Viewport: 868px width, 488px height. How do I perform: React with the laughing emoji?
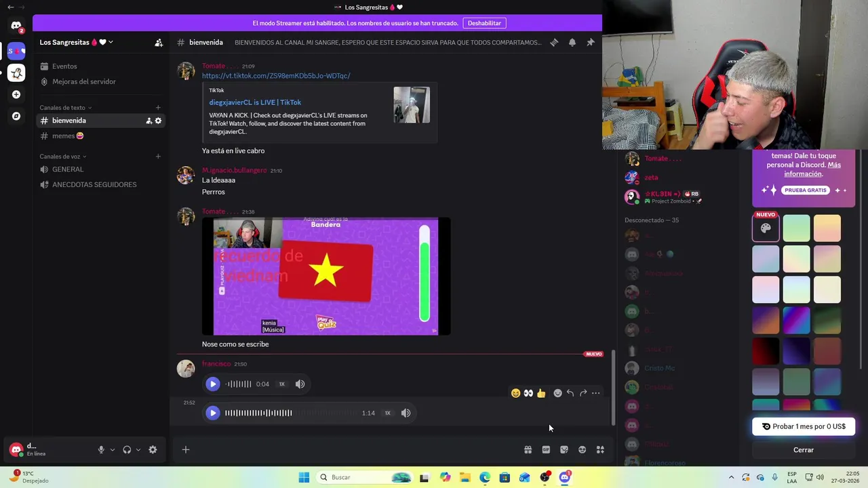tap(515, 393)
